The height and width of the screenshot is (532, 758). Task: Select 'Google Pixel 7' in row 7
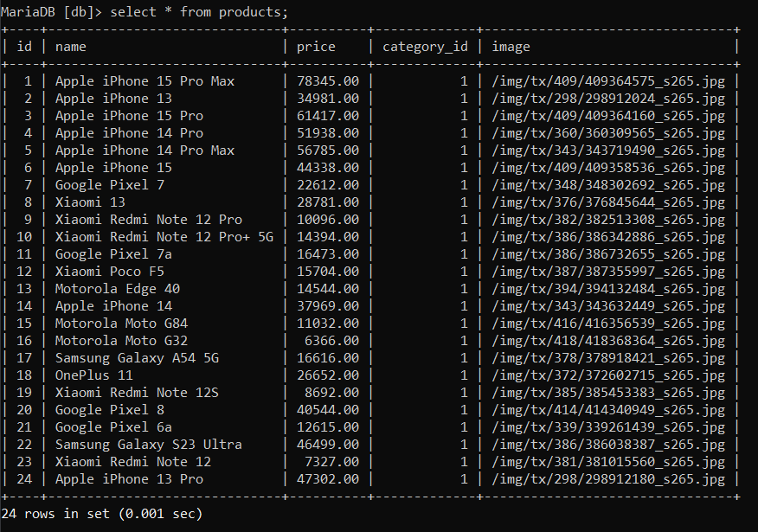coord(109,185)
